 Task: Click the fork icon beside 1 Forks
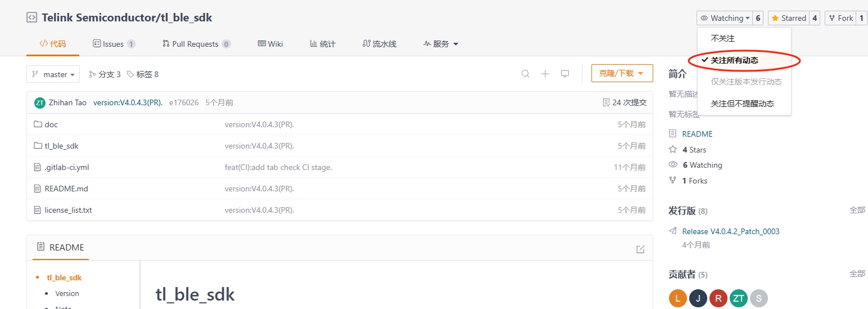673,181
